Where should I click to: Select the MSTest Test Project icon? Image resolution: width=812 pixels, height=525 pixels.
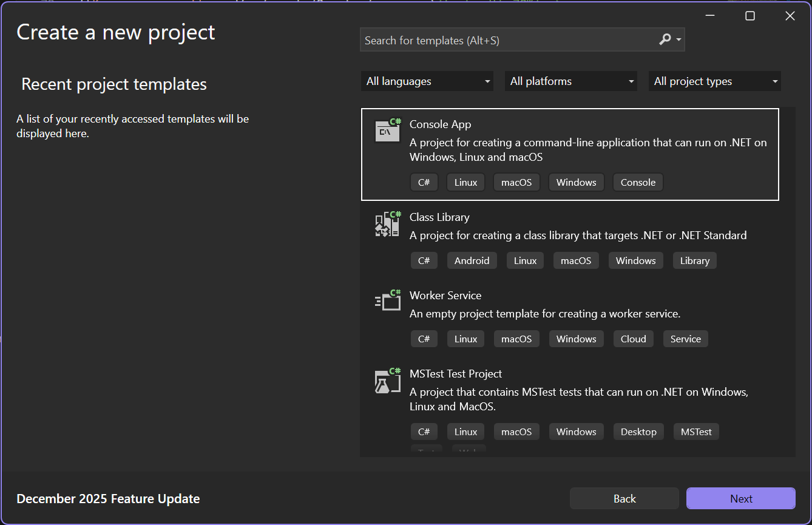(x=388, y=381)
